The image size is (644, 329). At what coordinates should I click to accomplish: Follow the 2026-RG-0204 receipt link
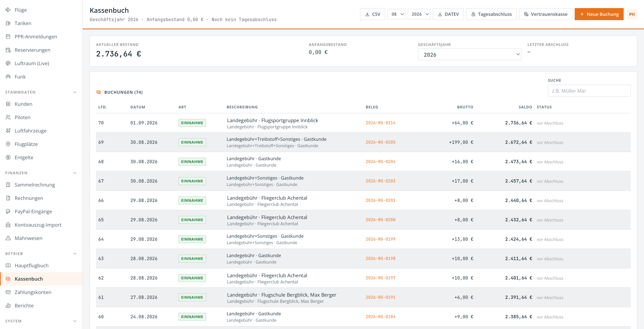tap(381, 162)
